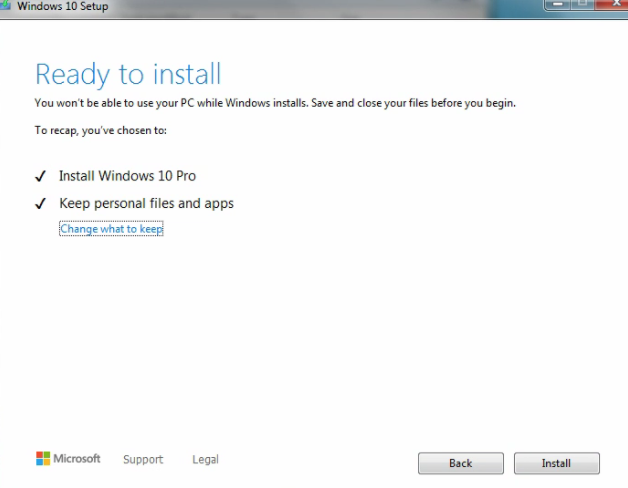
Task: Click the checkmark beside Keep personal files and apps
Action: pyautogui.click(x=40, y=204)
